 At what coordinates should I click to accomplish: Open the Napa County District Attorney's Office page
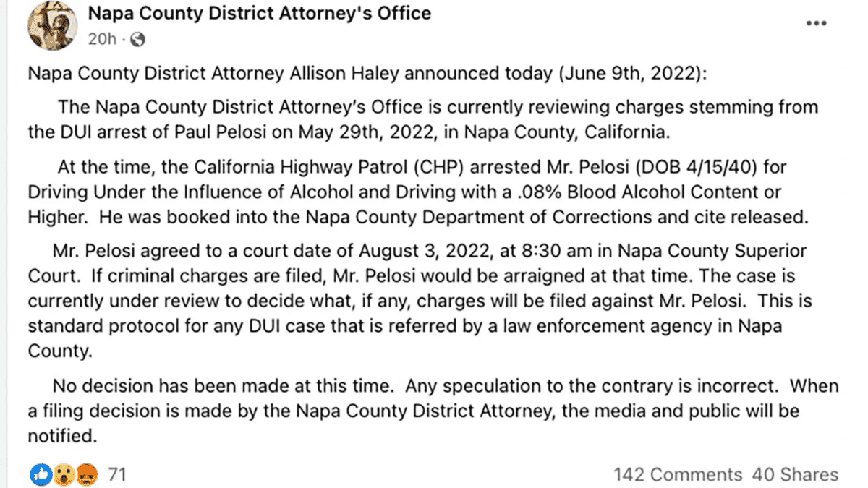(259, 13)
